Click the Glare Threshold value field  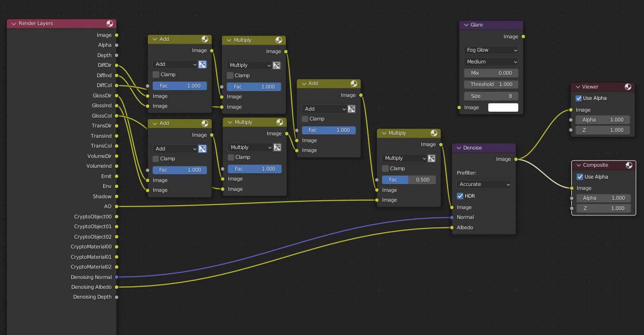pos(491,84)
